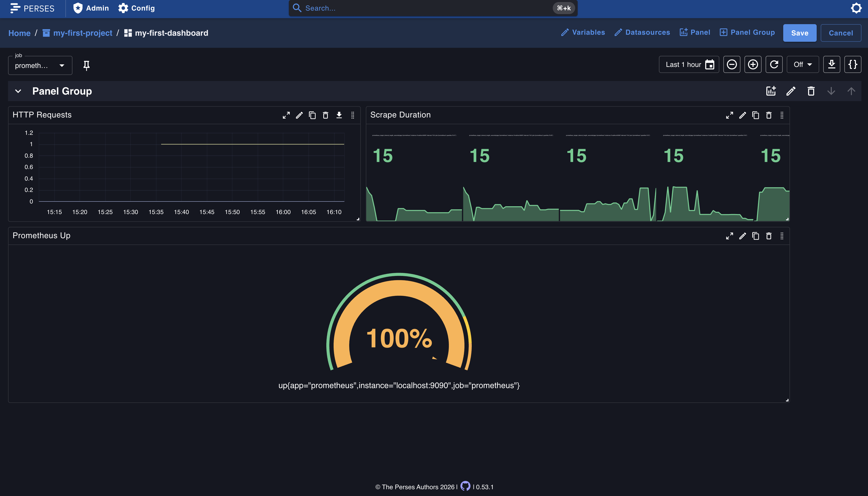Delete the Panel Group

point(811,91)
